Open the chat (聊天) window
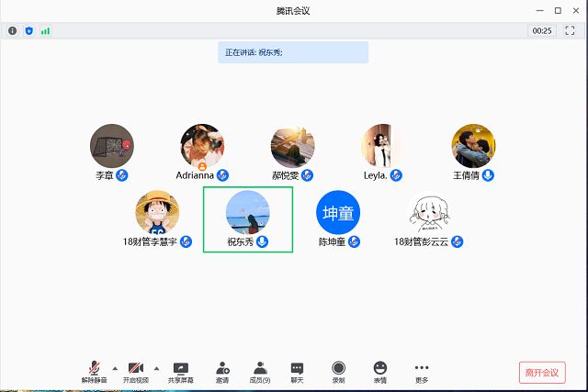Screen dimensions: 588x392 [297, 371]
